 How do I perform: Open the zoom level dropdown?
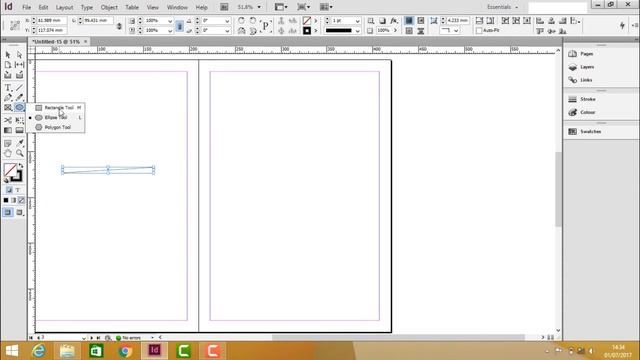pos(259,7)
